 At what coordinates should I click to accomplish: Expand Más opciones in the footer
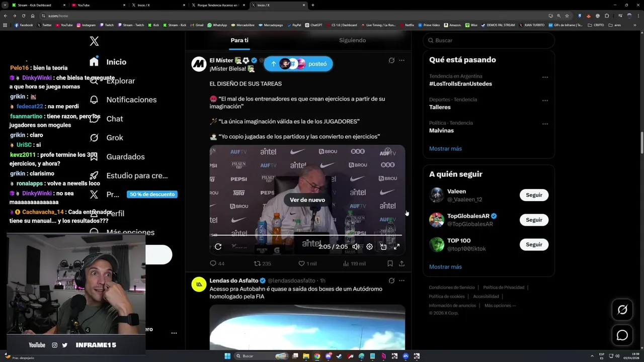pos(500,306)
